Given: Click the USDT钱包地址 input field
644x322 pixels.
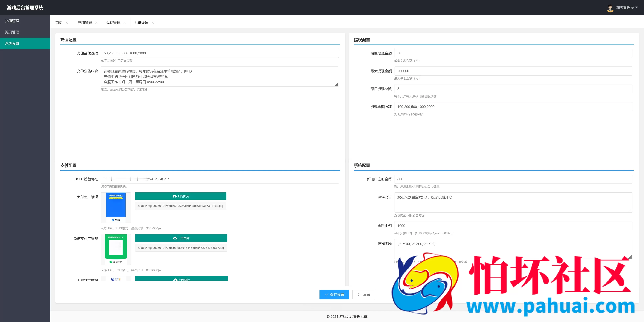Looking at the screenshot, I should (220, 179).
